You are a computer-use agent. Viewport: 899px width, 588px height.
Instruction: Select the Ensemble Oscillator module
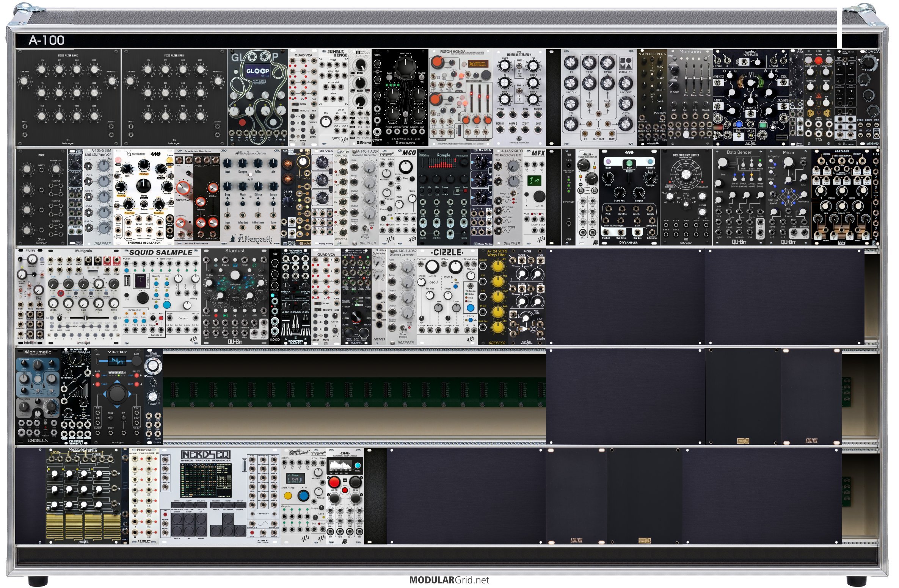click(x=144, y=197)
